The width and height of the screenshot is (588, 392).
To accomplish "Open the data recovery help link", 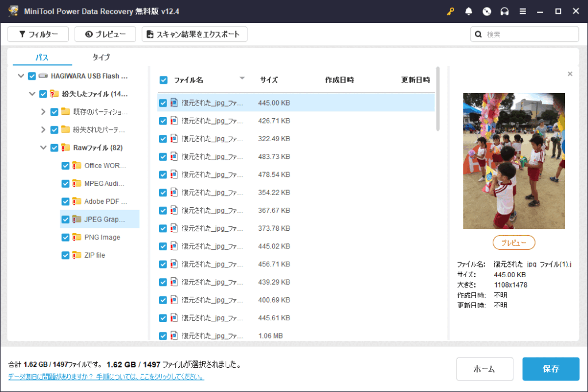I will pyautogui.click(x=106, y=377).
